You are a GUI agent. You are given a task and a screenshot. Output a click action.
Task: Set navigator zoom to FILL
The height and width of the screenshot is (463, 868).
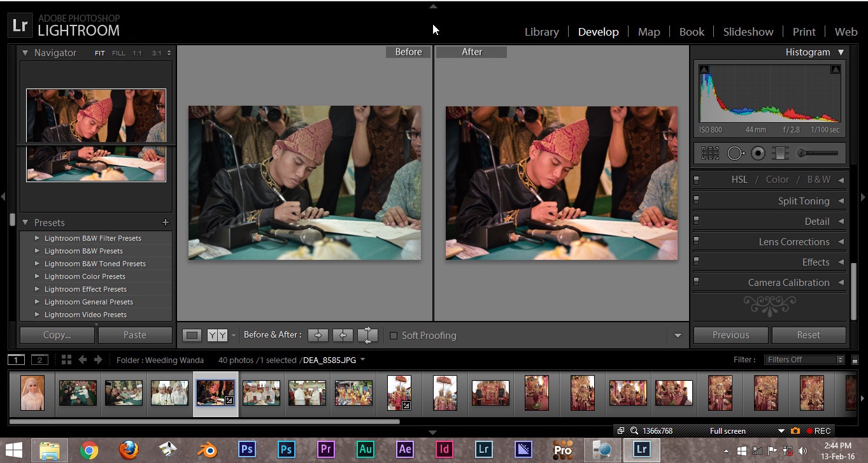[118, 53]
